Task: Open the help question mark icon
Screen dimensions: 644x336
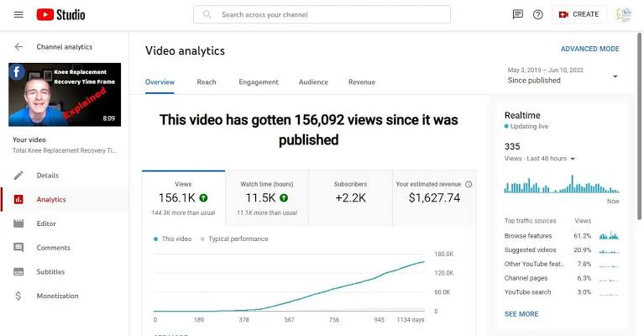Action: (x=537, y=14)
